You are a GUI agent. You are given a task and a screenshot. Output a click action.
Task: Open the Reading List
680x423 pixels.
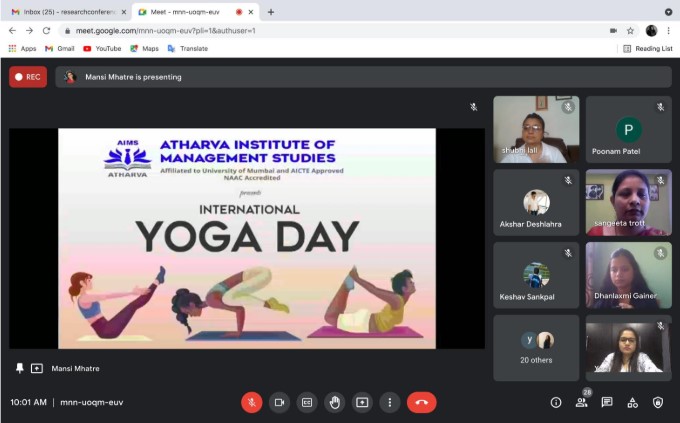pyautogui.click(x=648, y=49)
